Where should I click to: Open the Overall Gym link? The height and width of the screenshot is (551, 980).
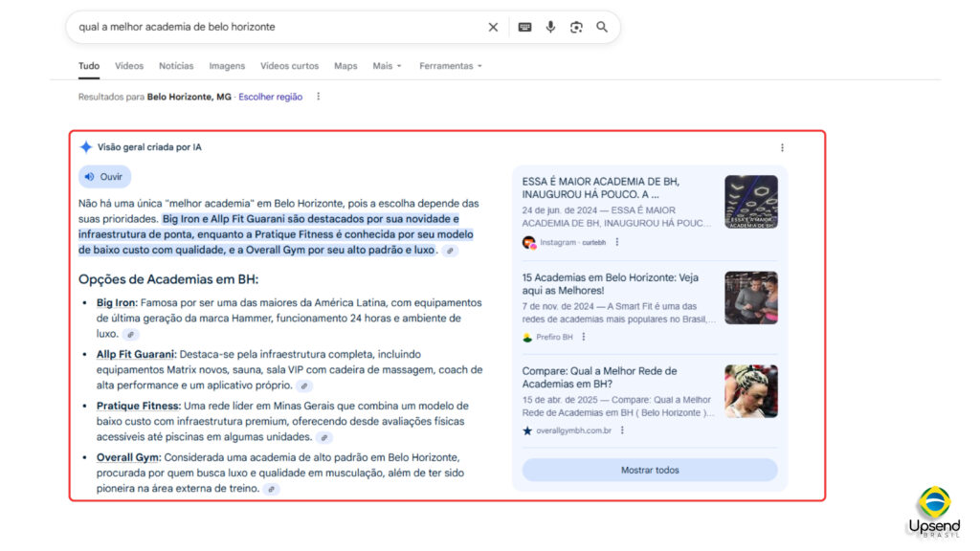pyautogui.click(x=127, y=457)
